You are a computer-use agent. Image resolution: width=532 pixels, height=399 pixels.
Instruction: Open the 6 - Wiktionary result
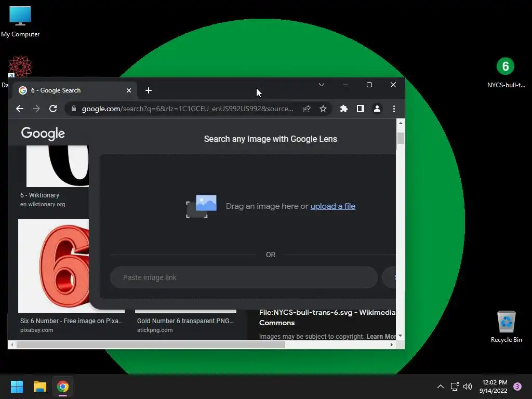[x=39, y=195]
